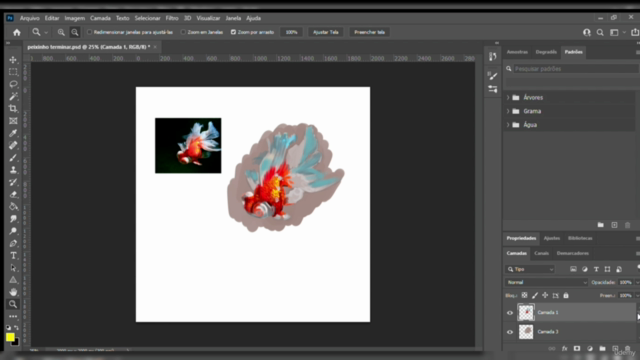640x360 pixels.
Task: Select the Paint Bucket tool
Action: (13, 207)
